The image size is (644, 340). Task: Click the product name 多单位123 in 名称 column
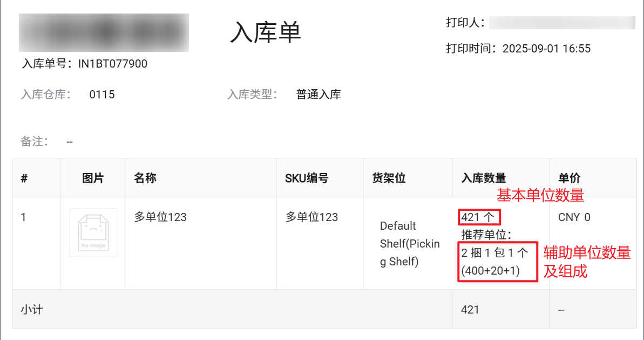tap(160, 217)
